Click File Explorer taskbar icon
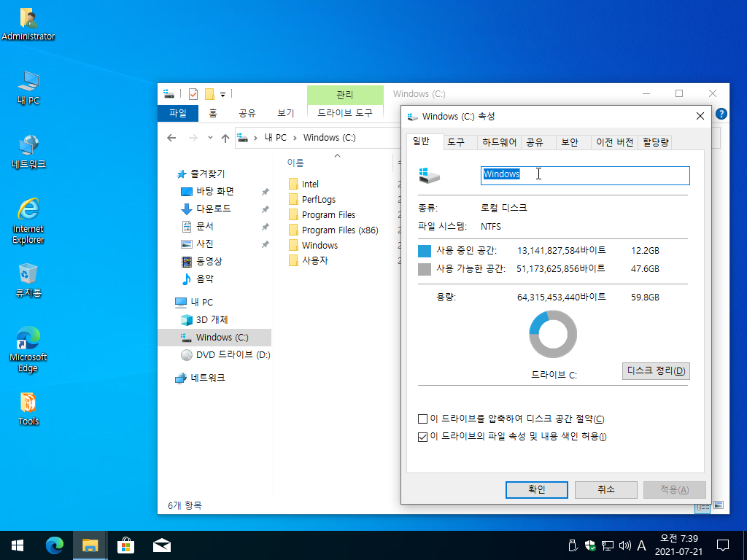747x560 pixels. [90, 545]
